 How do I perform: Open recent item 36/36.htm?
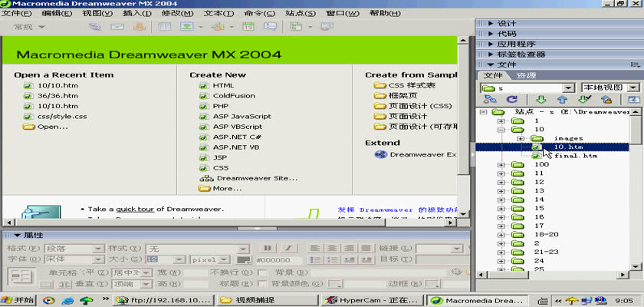click(58, 96)
